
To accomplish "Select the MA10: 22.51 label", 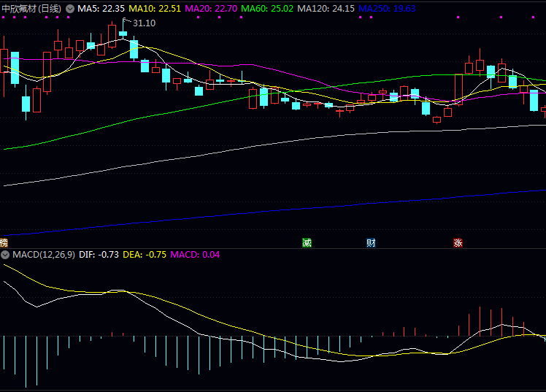I will tap(155, 9).
